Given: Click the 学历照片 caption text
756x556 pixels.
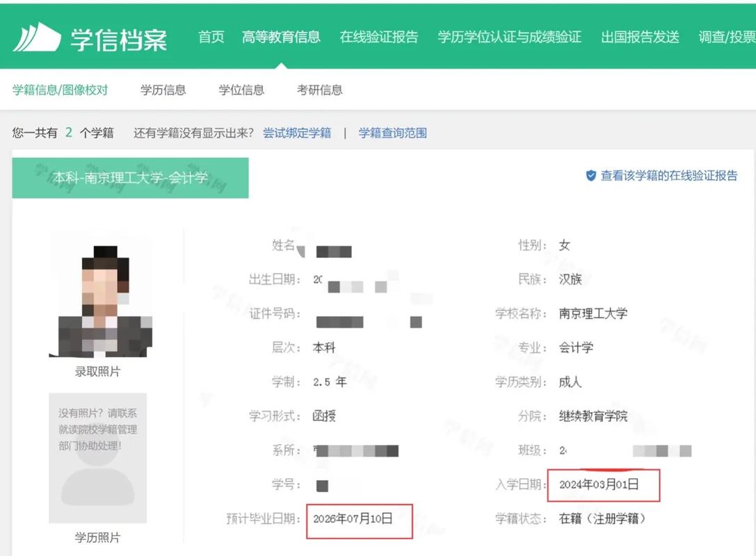Looking at the screenshot, I should pyautogui.click(x=97, y=537).
